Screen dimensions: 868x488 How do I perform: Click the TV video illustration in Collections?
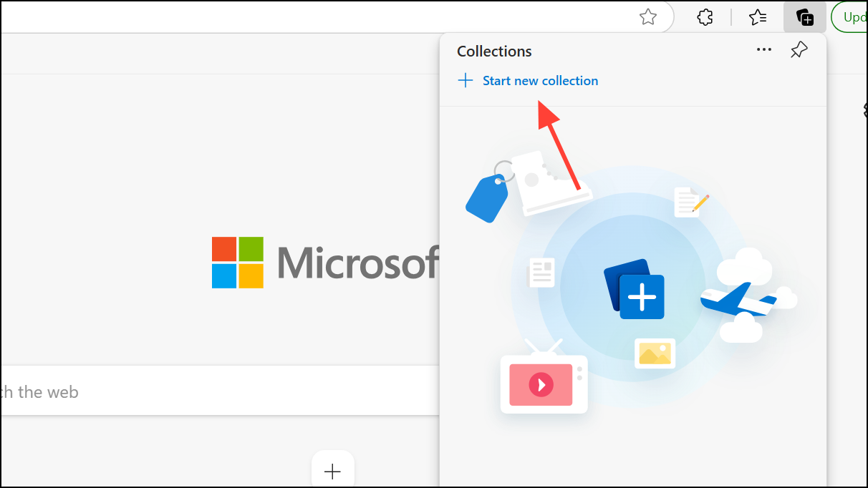[544, 384]
